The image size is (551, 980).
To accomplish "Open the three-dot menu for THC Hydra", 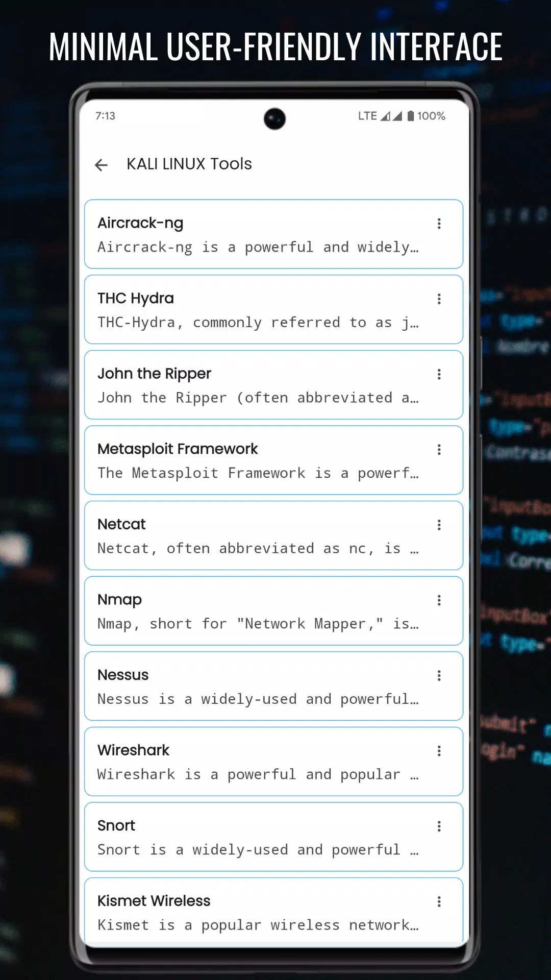I will (439, 299).
